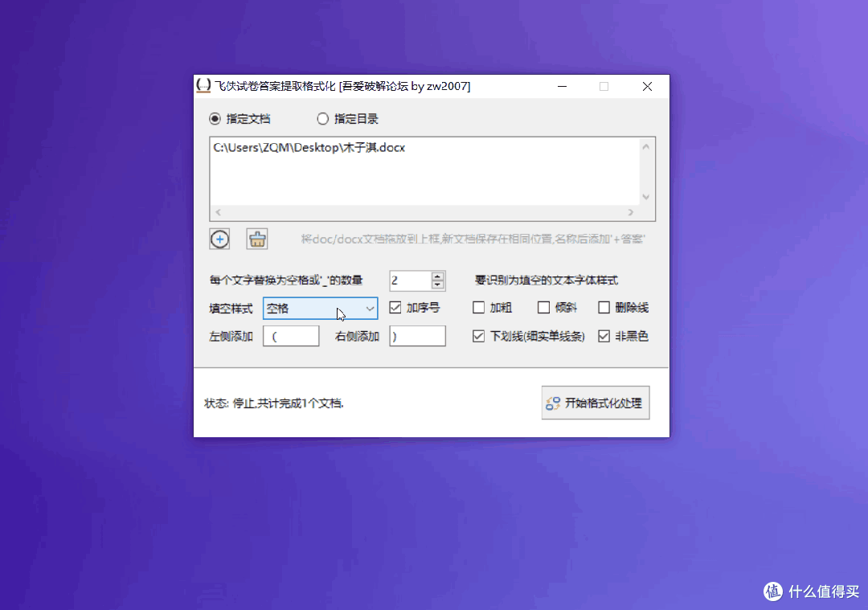Enable the 加粗 checkbox
Viewport: 868px width, 610px height.
[x=479, y=307]
